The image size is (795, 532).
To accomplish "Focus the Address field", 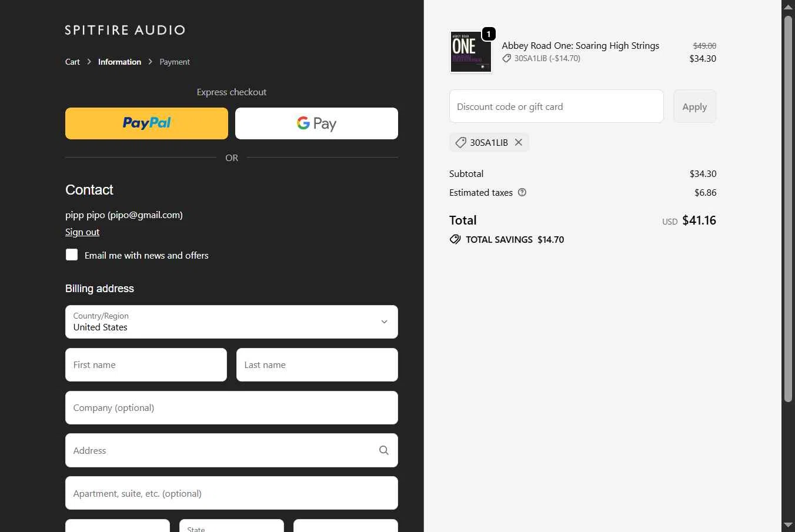I will (232, 450).
